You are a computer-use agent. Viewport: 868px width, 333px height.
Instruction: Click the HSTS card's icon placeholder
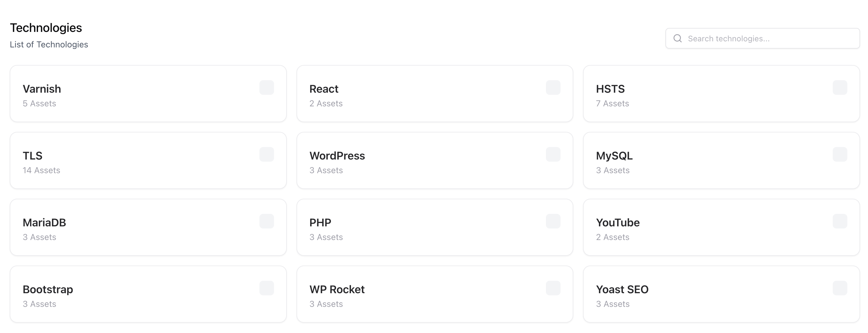tap(840, 88)
